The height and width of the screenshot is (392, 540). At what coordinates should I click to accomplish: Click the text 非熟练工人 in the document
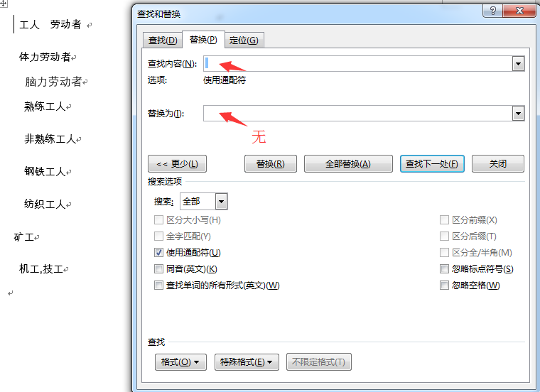click(x=50, y=138)
